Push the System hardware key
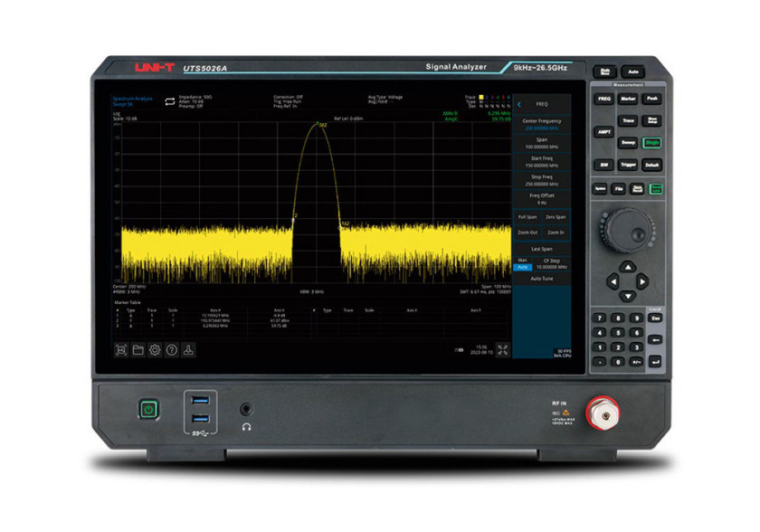 [600, 189]
